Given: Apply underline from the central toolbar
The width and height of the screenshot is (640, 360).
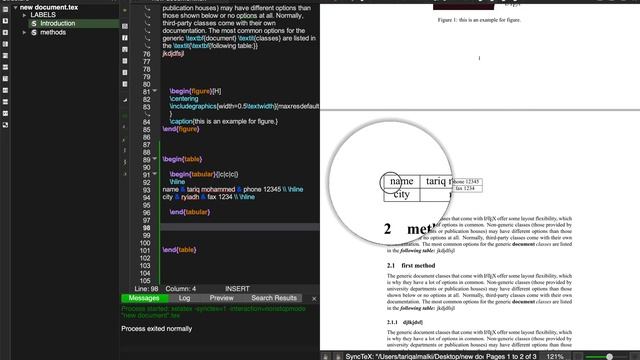Looking at the screenshot, I should [x=125, y=49].
